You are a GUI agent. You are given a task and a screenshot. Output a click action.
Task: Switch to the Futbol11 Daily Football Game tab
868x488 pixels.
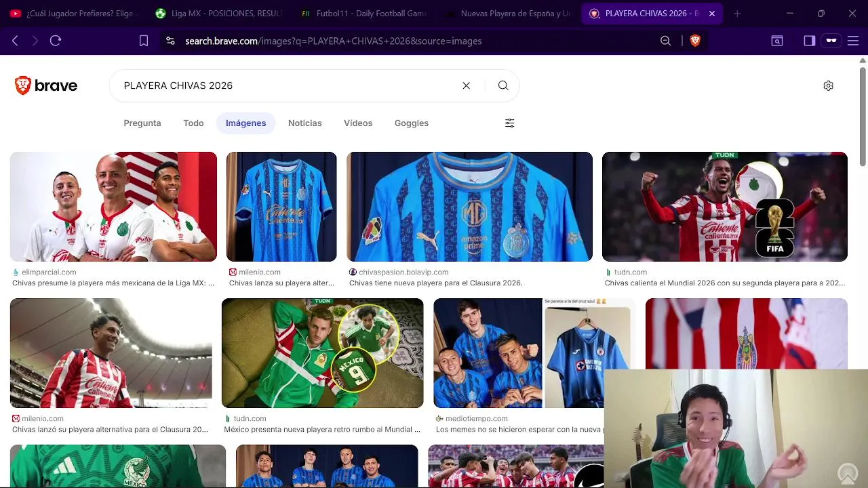tap(364, 14)
